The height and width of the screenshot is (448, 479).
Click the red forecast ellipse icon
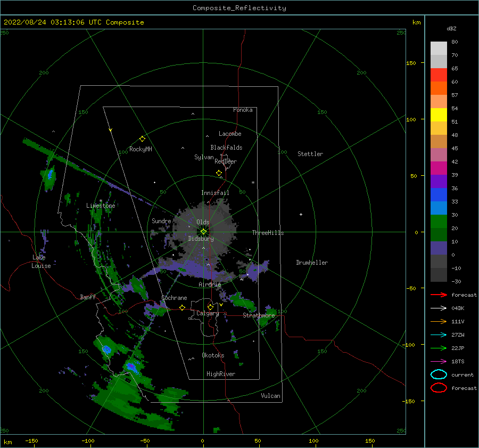[x=439, y=388]
